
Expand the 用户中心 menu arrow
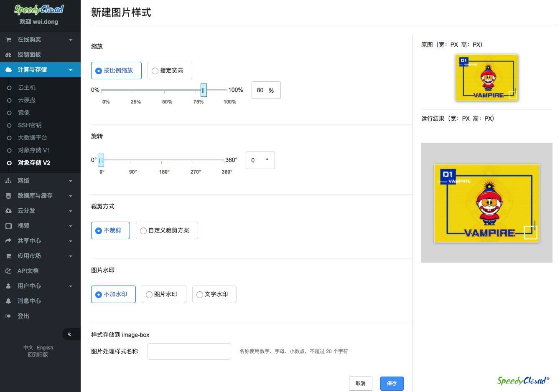pos(71,286)
